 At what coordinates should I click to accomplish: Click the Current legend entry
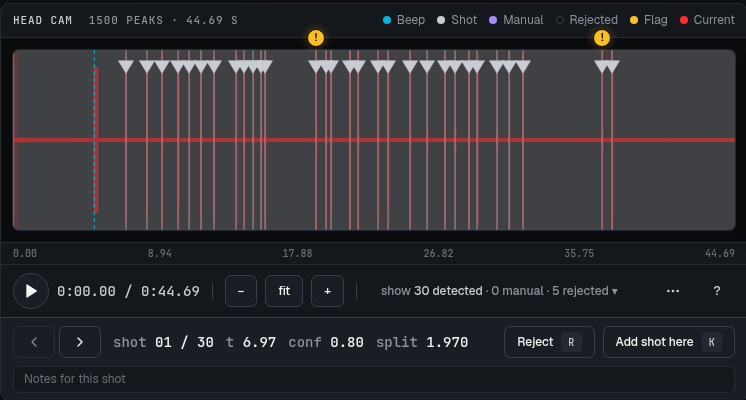[707, 20]
